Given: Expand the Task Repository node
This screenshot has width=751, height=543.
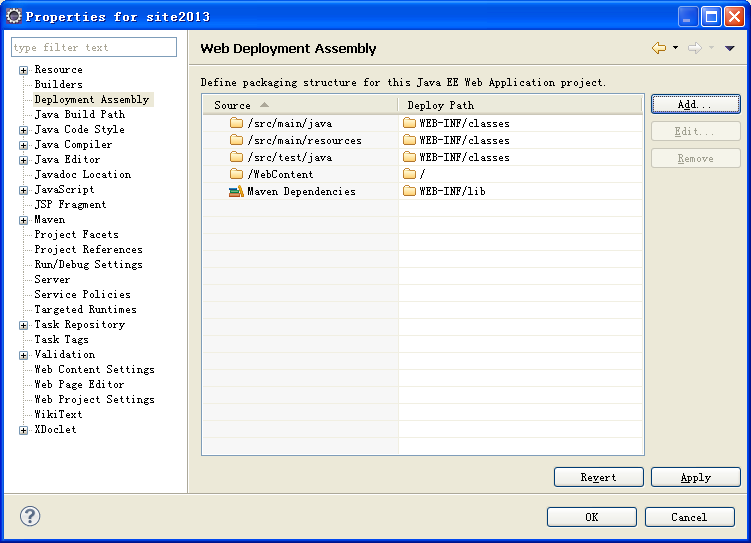Looking at the screenshot, I should (23, 325).
